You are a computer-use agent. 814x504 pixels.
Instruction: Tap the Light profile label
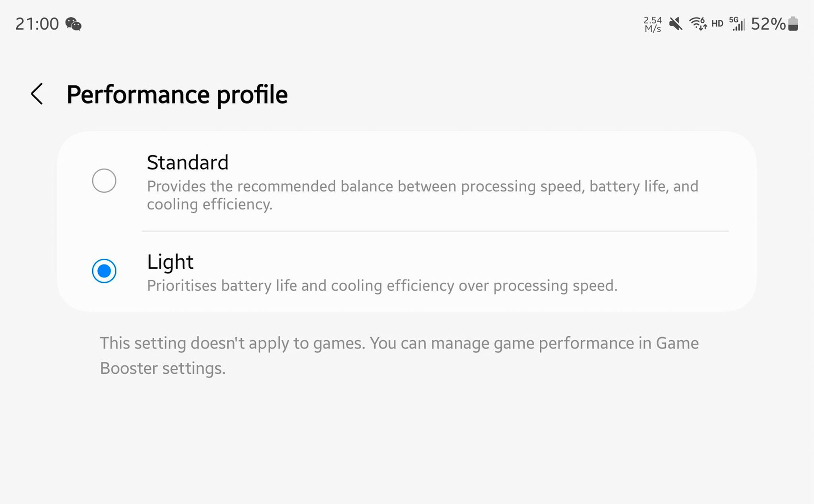point(170,262)
